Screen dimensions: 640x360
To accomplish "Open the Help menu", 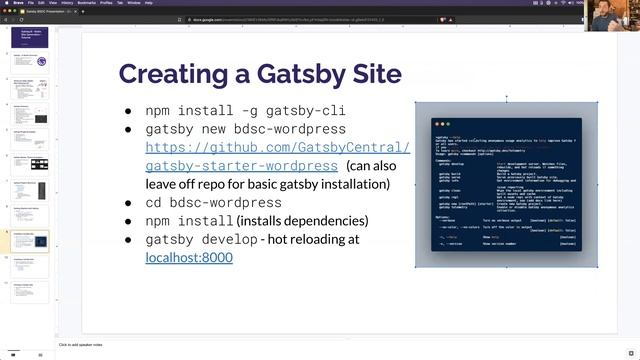I will 149,2.
